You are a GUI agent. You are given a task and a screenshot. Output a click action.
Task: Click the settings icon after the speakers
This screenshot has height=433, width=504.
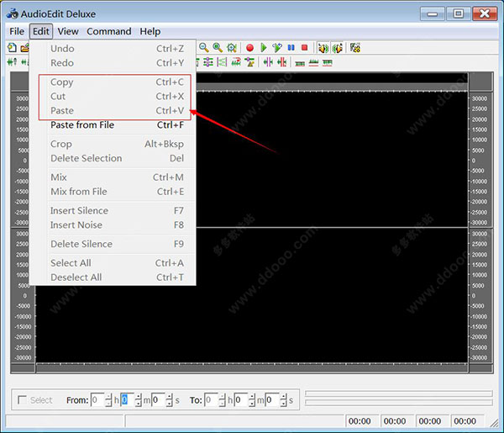[355, 48]
